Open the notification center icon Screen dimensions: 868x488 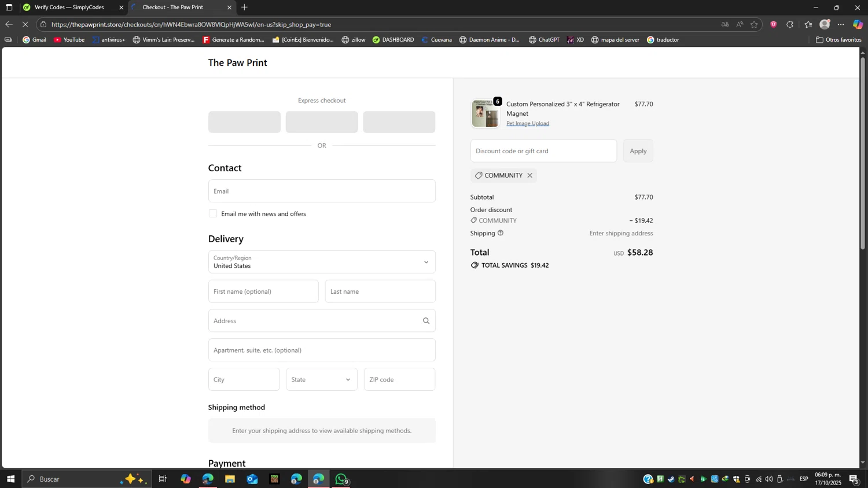854,479
